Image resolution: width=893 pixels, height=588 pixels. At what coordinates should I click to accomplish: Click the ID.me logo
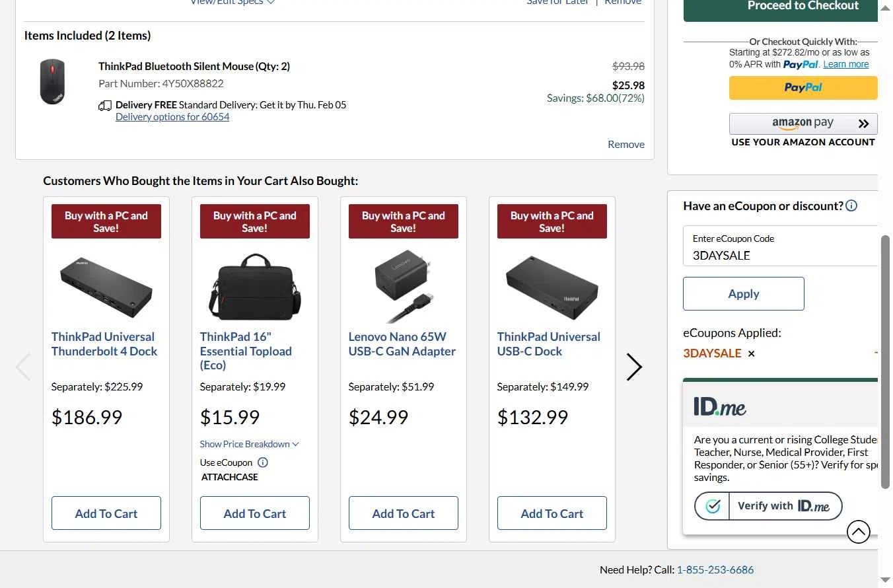click(x=720, y=406)
